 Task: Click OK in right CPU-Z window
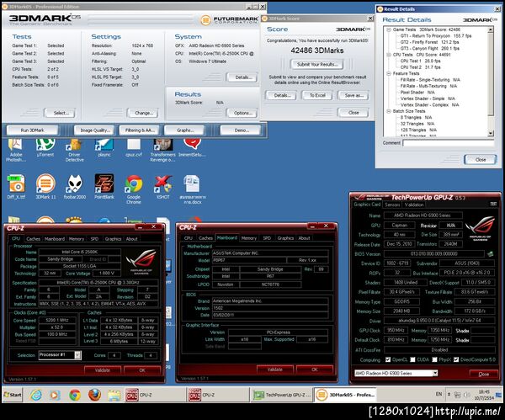tap(315, 369)
